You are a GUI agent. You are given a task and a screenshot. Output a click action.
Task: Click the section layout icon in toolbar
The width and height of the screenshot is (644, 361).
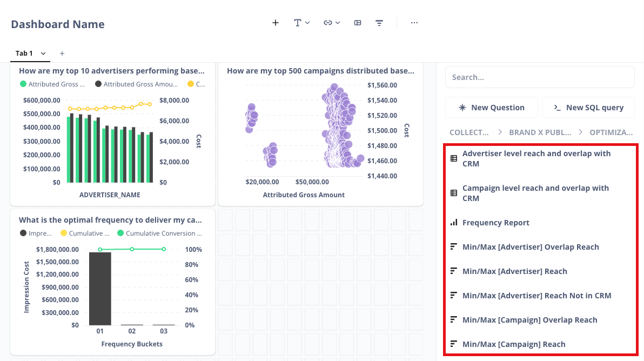[x=358, y=23]
